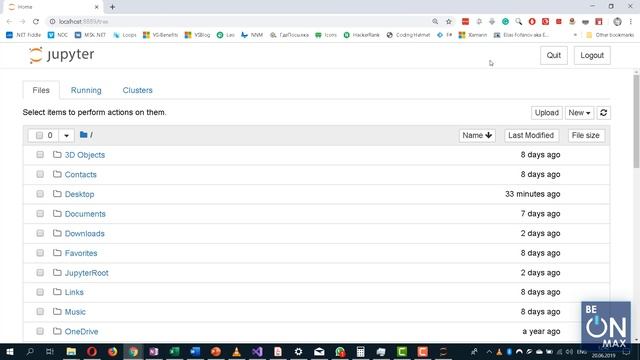Sort by Name column
The width and height of the screenshot is (640, 360).
pos(477,135)
